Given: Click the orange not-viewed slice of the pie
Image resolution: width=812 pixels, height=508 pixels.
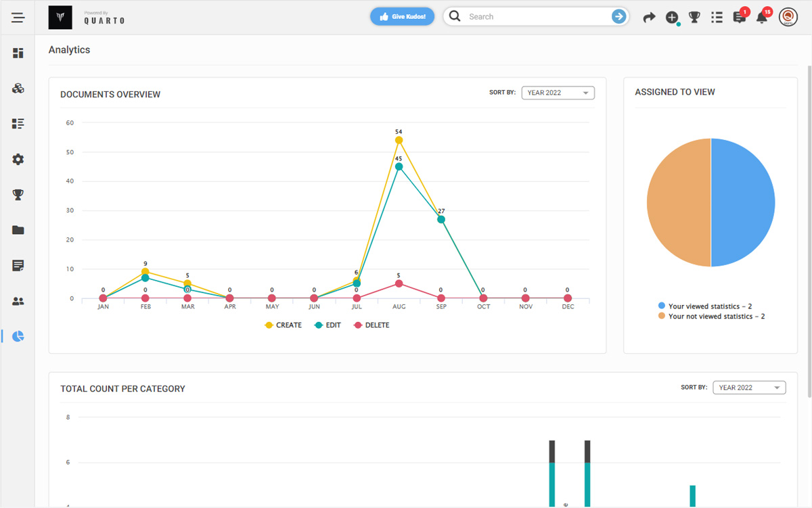Looking at the screenshot, I should click(679, 203).
